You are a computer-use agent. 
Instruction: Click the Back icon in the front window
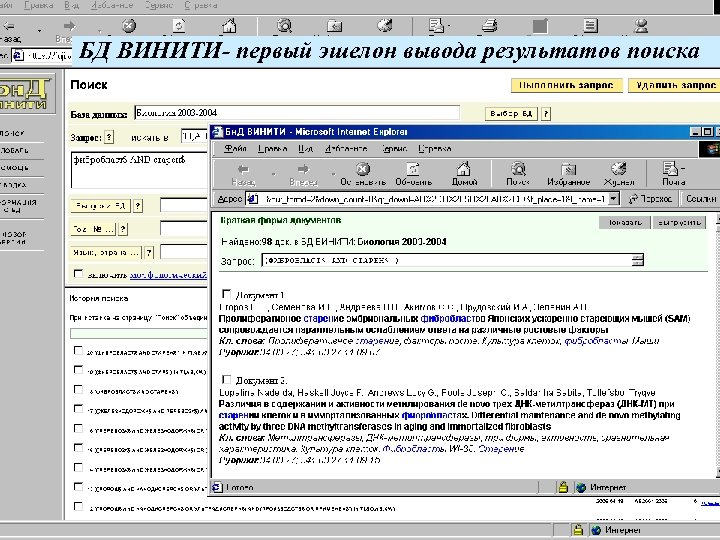[243, 169]
